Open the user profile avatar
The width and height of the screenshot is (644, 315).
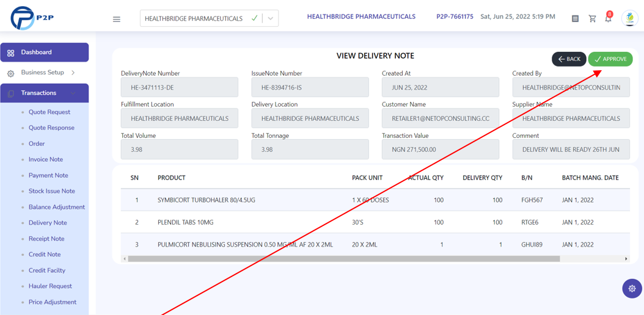tap(629, 18)
